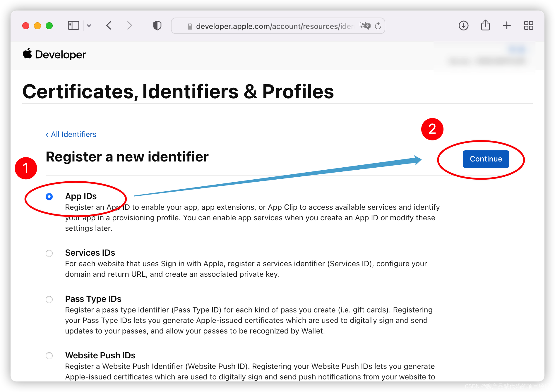Click the Apple Developer logo
Screen dimensions: 555x392
pos(54,54)
